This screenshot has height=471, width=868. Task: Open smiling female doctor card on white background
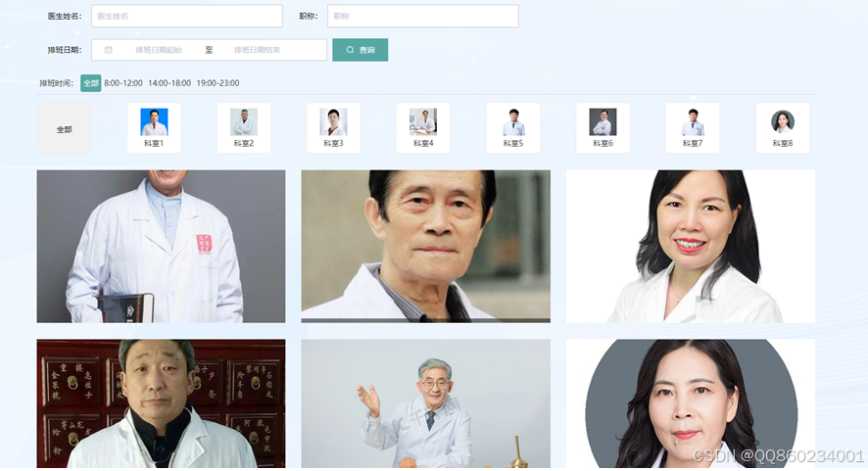[691, 247]
